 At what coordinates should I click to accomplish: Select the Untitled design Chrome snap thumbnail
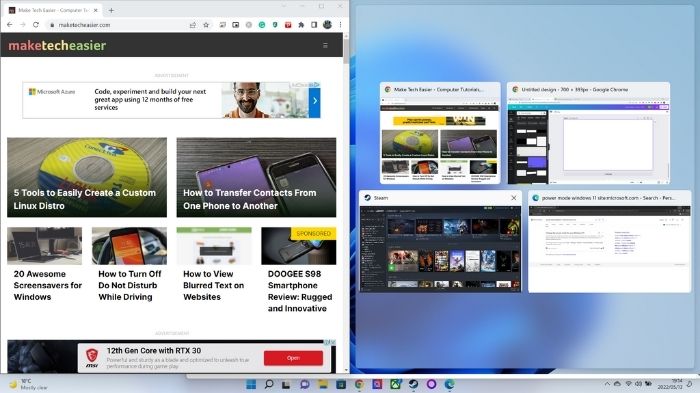tap(588, 133)
